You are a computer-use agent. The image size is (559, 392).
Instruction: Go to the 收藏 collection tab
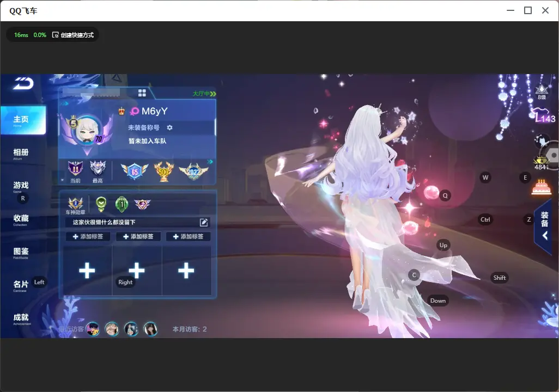coord(21,219)
